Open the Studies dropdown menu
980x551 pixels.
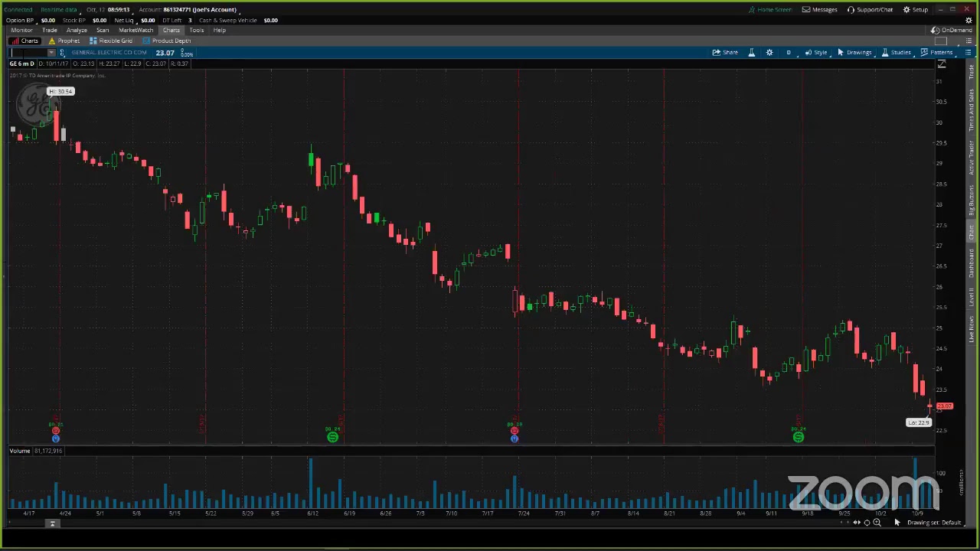click(x=896, y=52)
